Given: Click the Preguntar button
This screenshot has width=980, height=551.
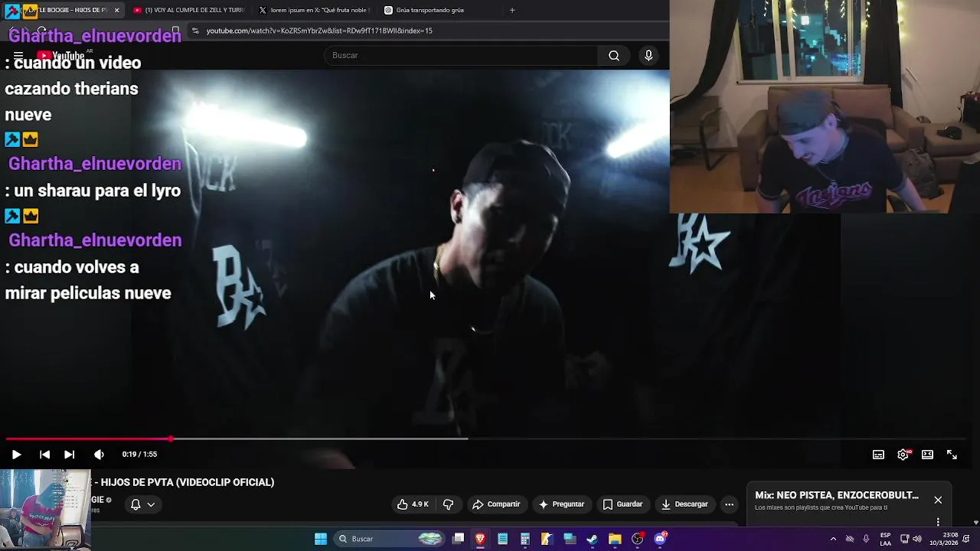Looking at the screenshot, I should (561, 504).
